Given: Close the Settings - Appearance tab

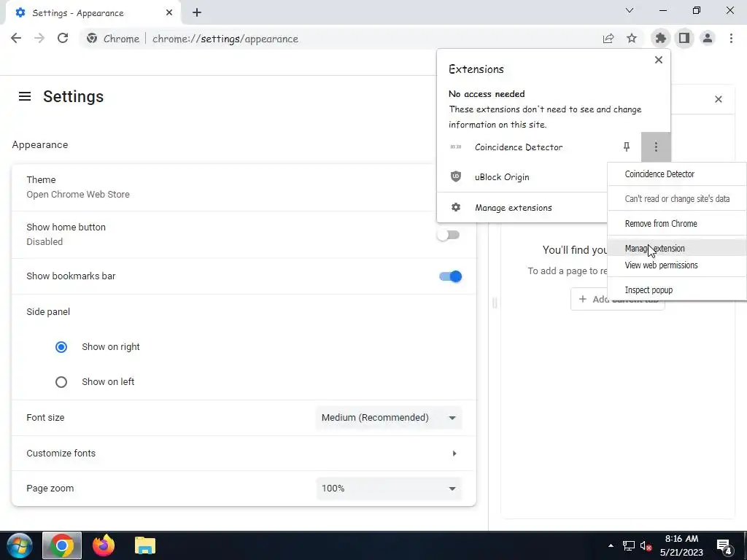Looking at the screenshot, I should pos(169,13).
